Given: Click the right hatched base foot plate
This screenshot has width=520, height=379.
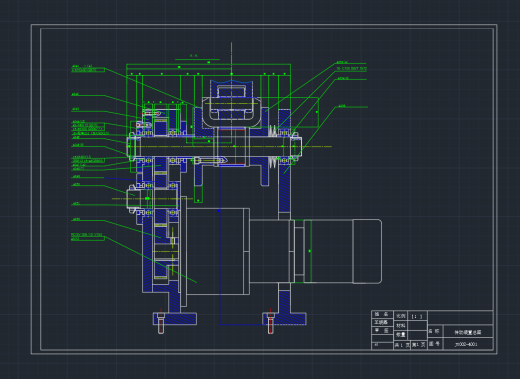Looking at the screenshot, I should pos(285,319).
